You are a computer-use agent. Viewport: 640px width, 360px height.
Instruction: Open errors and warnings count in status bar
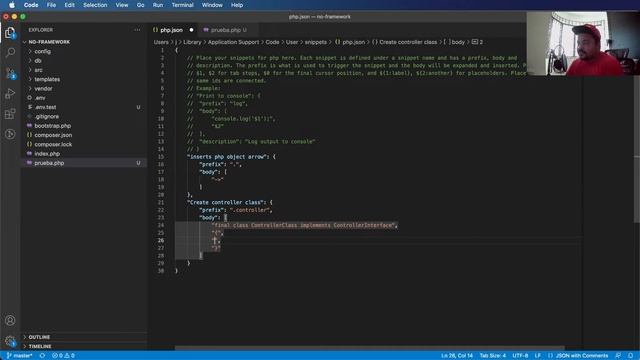63,356
